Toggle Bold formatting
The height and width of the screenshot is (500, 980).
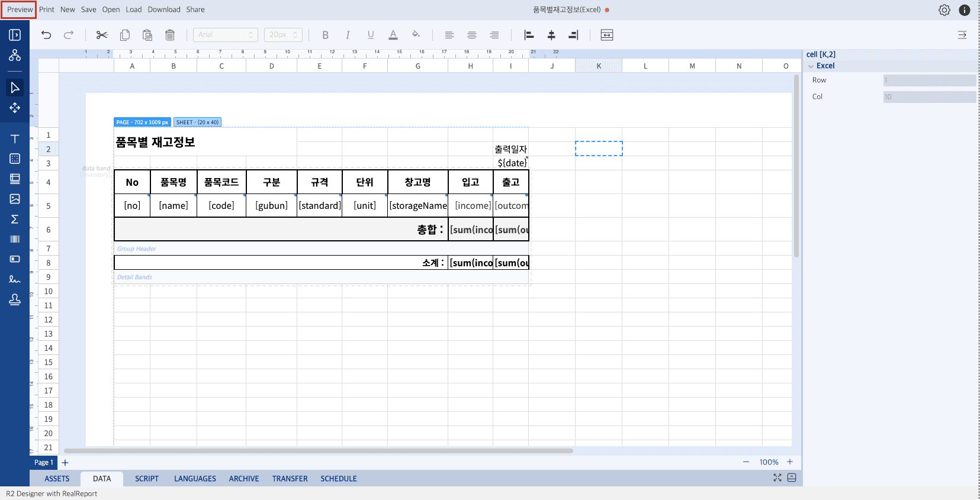coord(325,35)
